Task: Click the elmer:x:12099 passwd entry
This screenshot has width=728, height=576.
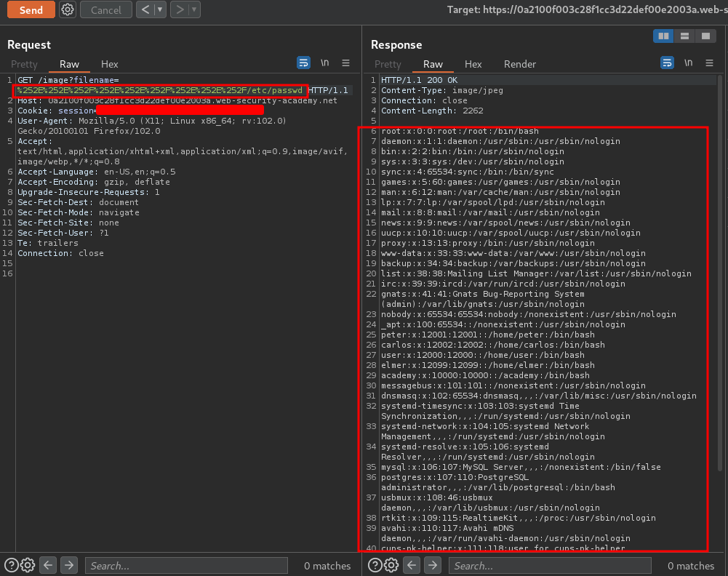Action: (488, 365)
